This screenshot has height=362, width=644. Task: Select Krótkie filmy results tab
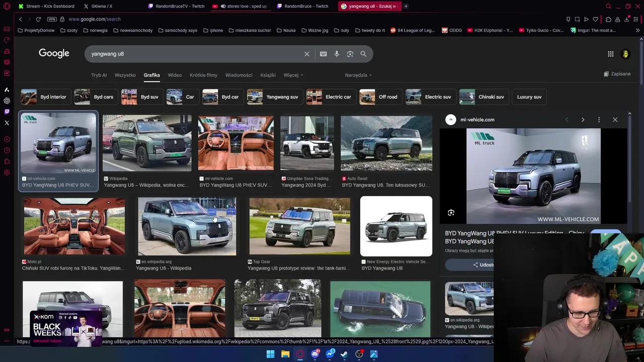pyautogui.click(x=203, y=75)
